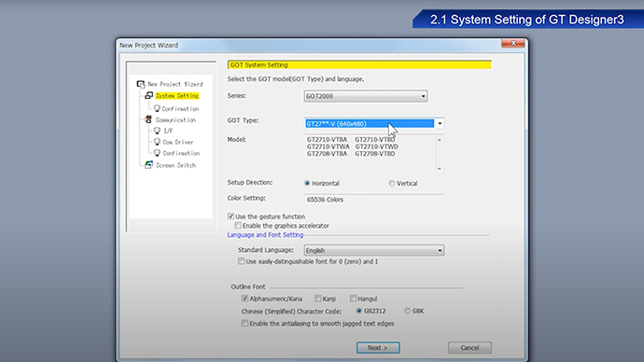
Task: Select the Communication step in the tree
Action: [x=175, y=119]
